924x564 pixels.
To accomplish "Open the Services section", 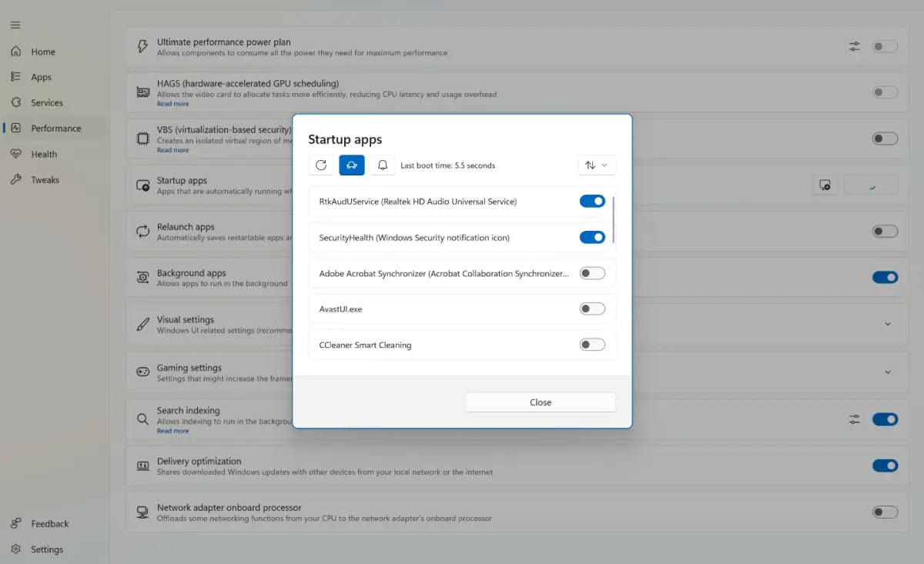I will point(54,102).
